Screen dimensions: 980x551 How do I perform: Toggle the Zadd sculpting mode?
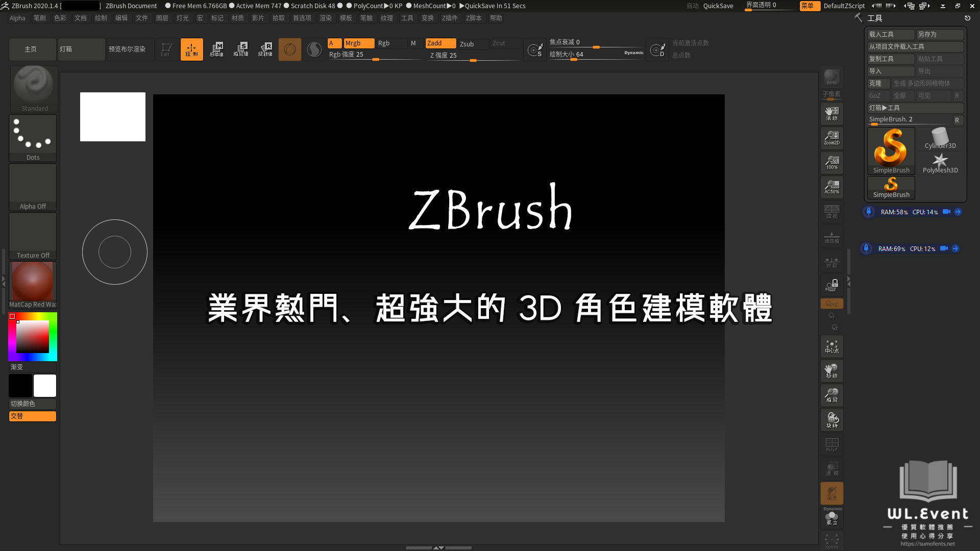pos(434,42)
